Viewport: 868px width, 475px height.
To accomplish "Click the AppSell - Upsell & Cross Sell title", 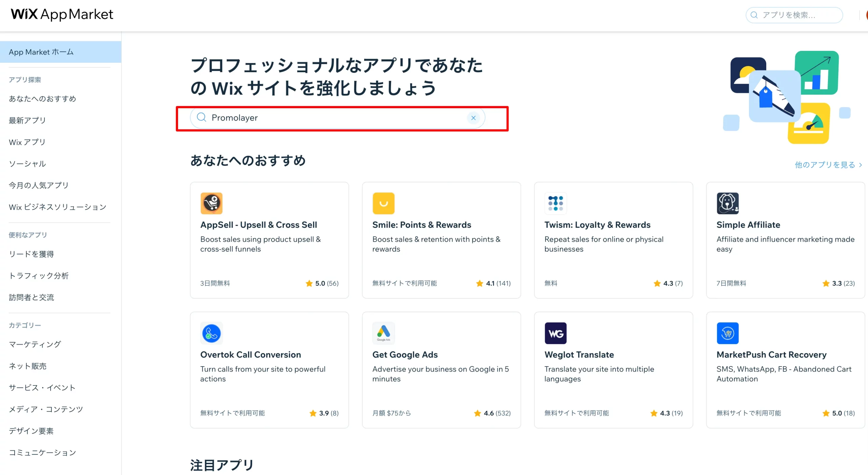I will [258, 225].
